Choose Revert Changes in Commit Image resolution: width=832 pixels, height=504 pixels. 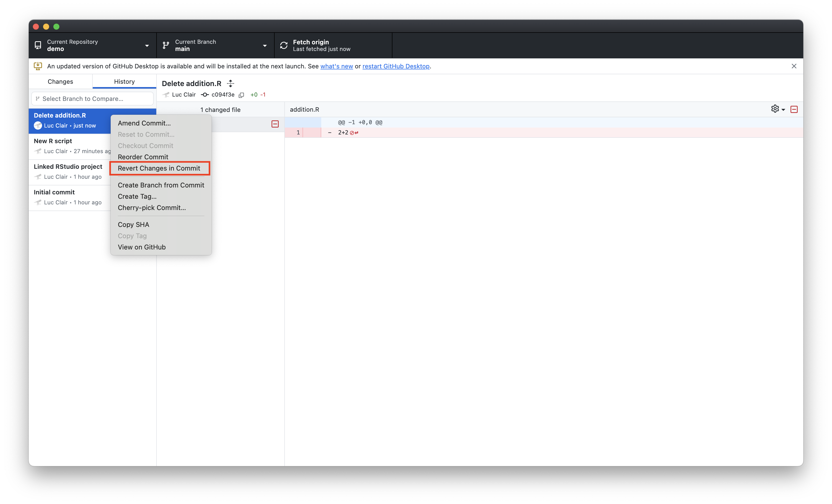159,168
